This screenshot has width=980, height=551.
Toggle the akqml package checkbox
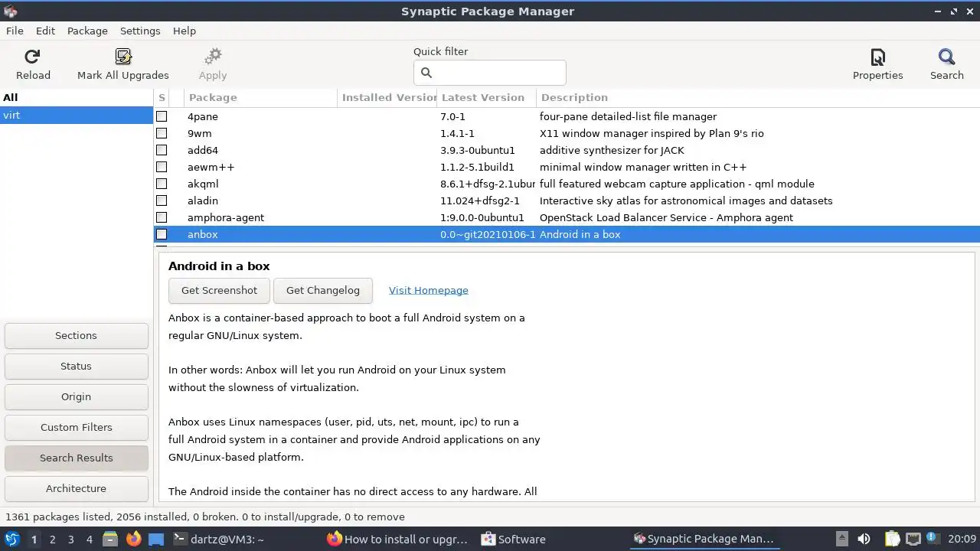pyautogui.click(x=162, y=184)
